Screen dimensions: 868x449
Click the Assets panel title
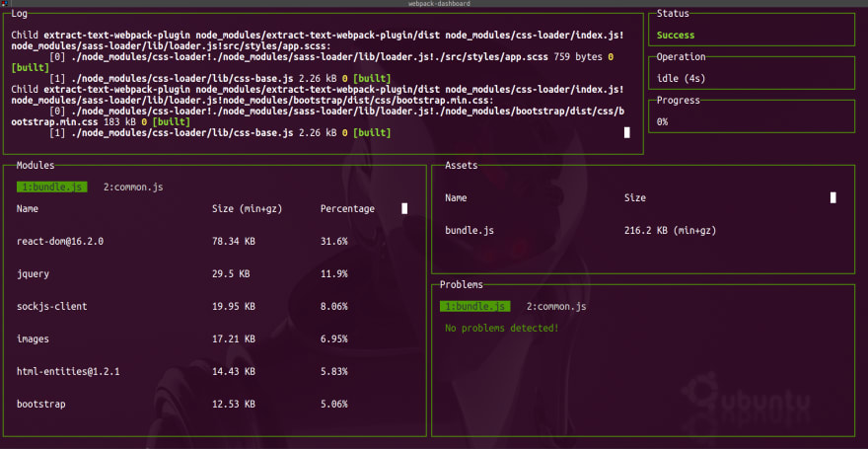pyautogui.click(x=462, y=165)
